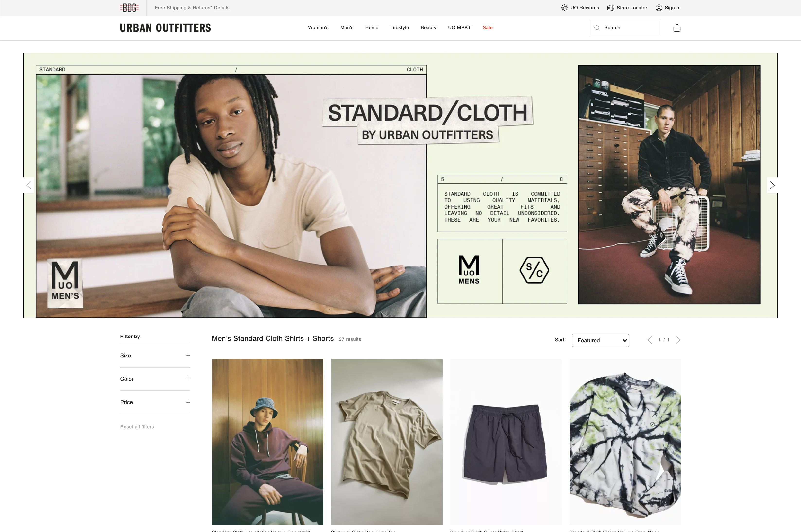The image size is (801, 532).
Task: Open the Sale menu item
Action: click(x=488, y=27)
